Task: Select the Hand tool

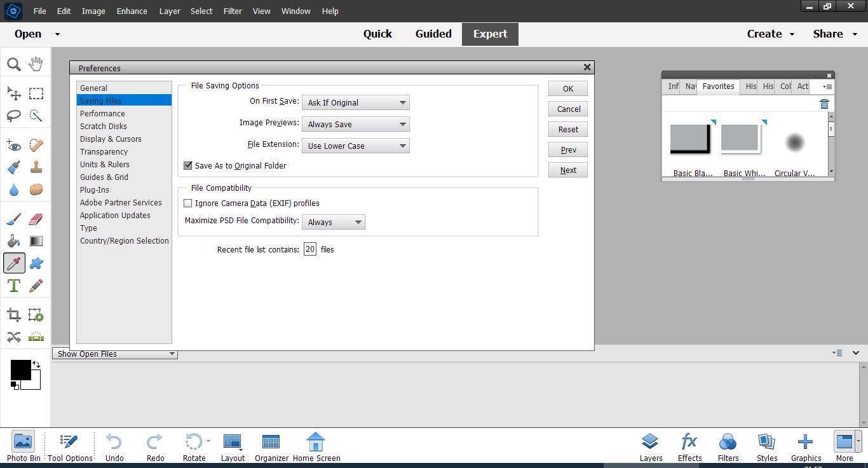Action: [36, 64]
